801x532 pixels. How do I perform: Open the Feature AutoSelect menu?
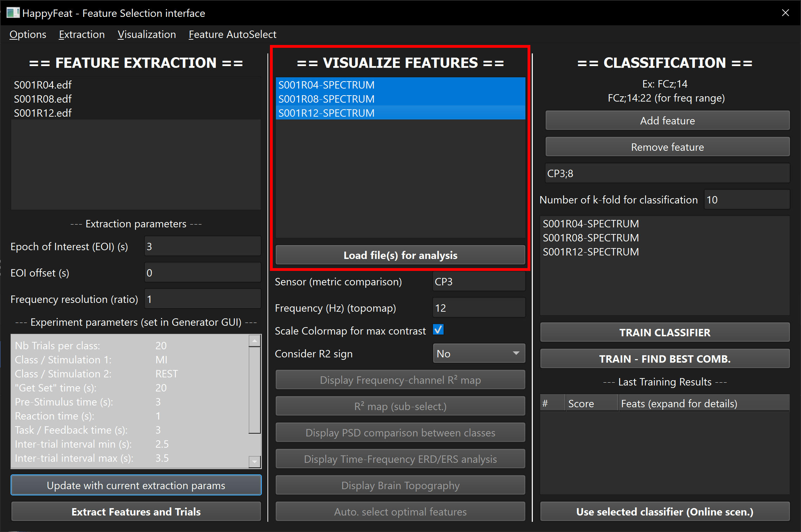[x=232, y=34]
